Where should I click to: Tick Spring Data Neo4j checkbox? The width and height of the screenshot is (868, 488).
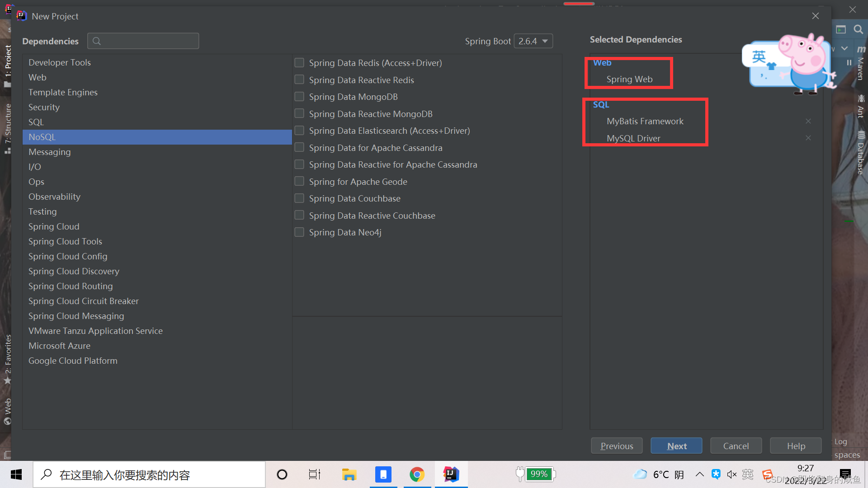299,232
